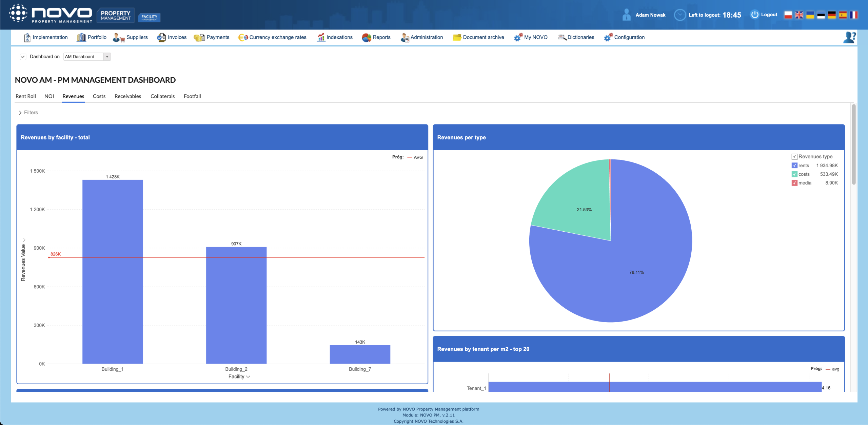Click the Implementation clipboard icon
The height and width of the screenshot is (425, 868).
click(x=27, y=38)
